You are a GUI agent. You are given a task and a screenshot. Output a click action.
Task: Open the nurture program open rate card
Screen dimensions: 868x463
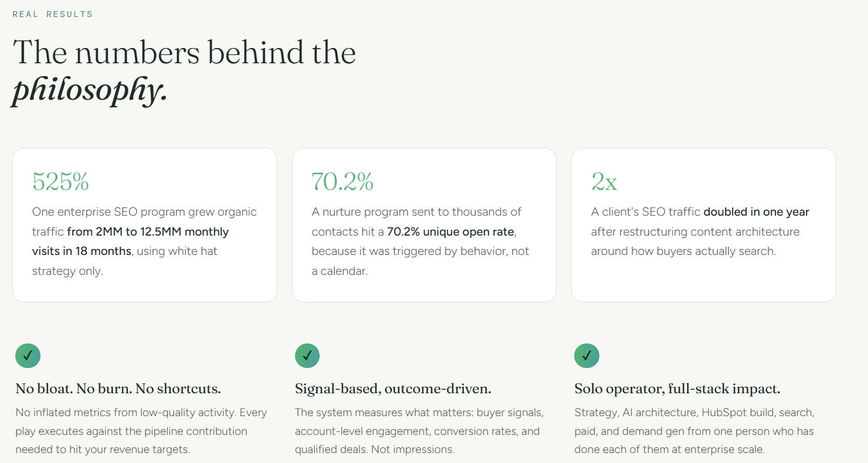tap(424, 225)
